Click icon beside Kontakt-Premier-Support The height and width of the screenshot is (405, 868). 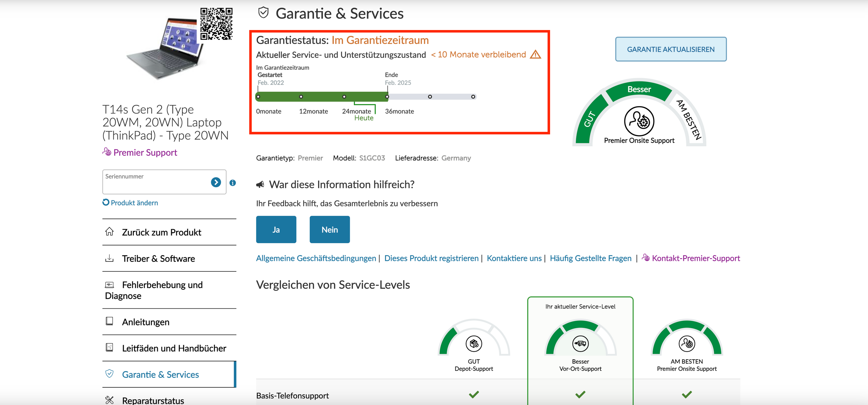coord(646,258)
